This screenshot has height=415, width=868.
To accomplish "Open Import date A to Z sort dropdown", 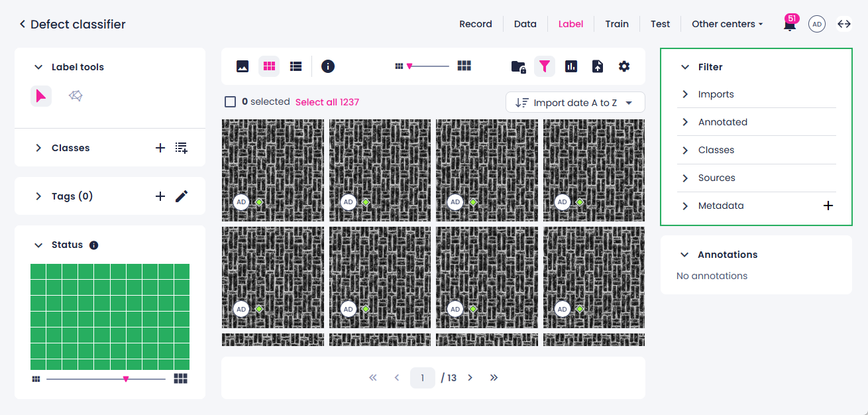I will coord(575,103).
